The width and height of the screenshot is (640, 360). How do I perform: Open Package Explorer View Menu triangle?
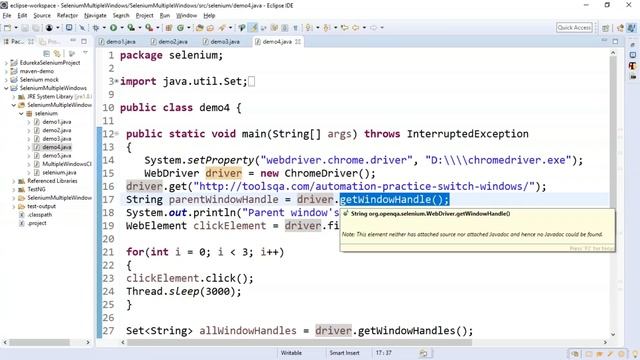pyautogui.click(x=85, y=53)
